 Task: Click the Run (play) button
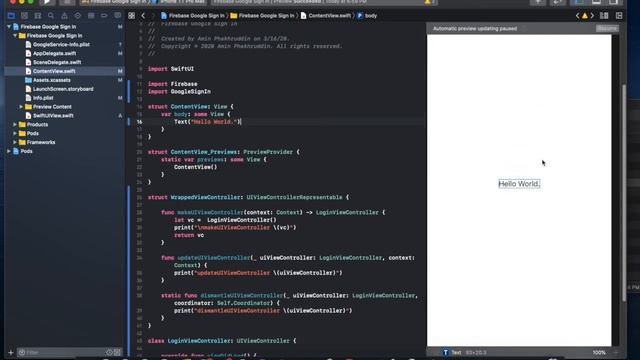[x=47, y=2]
